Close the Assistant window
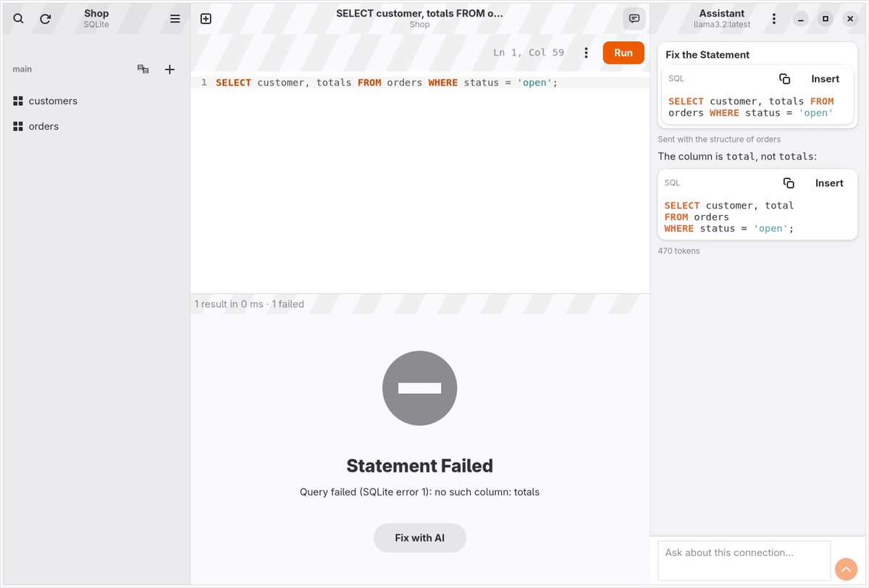Viewport: 869px width, 588px height. click(850, 19)
